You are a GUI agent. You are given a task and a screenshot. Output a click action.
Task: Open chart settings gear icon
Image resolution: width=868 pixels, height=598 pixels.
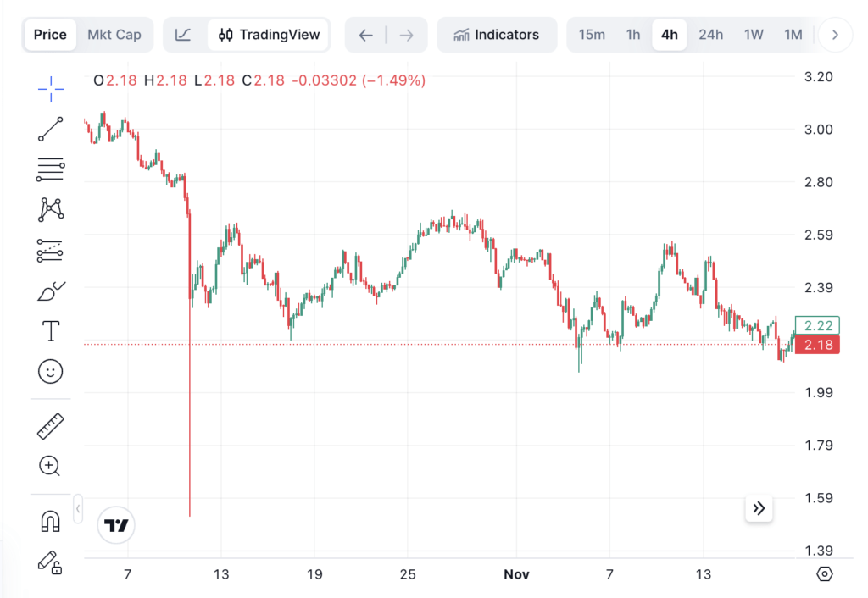pos(824,573)
